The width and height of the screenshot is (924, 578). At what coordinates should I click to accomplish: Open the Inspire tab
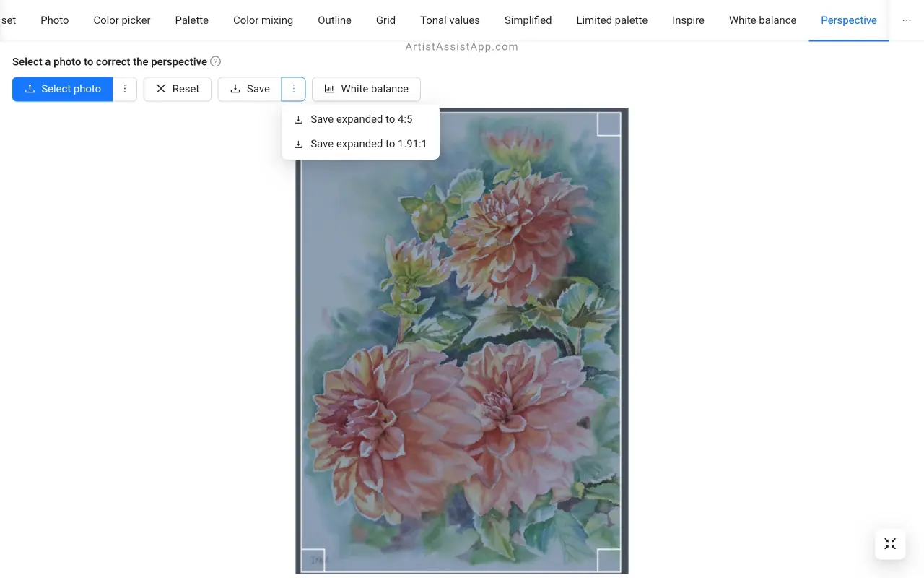688,20
